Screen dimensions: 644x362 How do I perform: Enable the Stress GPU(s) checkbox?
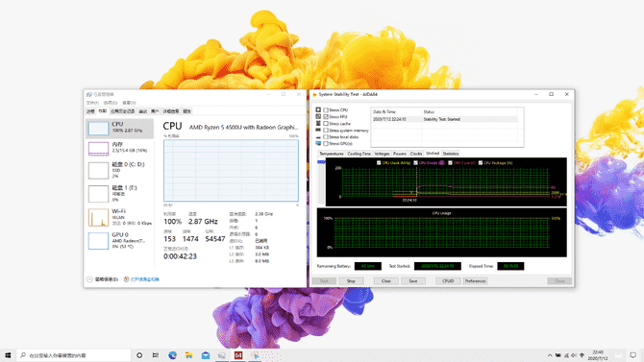coord(326,144)
